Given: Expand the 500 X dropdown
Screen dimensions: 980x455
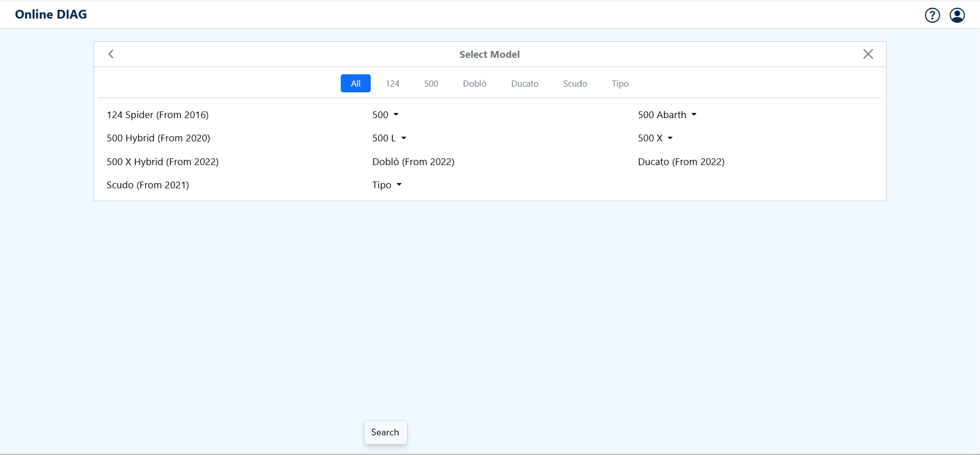Looking at the screenshot, I should pyautogui.click(x=655, y=138).
